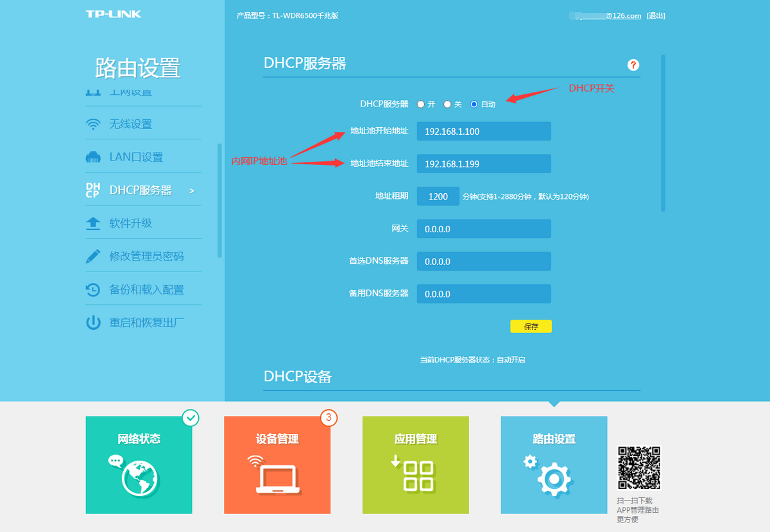Select the DHCP server 开 radio button

pyautogui.click(x=421, y=104)
